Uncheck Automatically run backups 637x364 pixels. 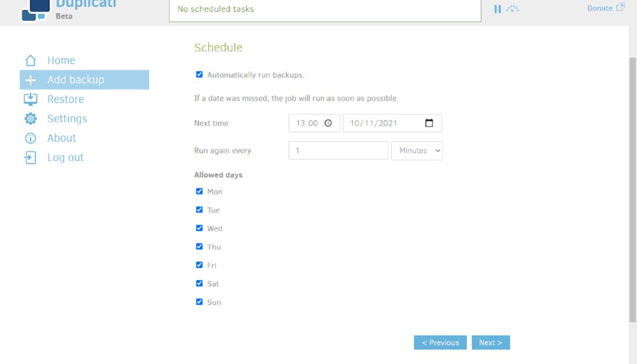pyautogui.click(x=199, y=74)
